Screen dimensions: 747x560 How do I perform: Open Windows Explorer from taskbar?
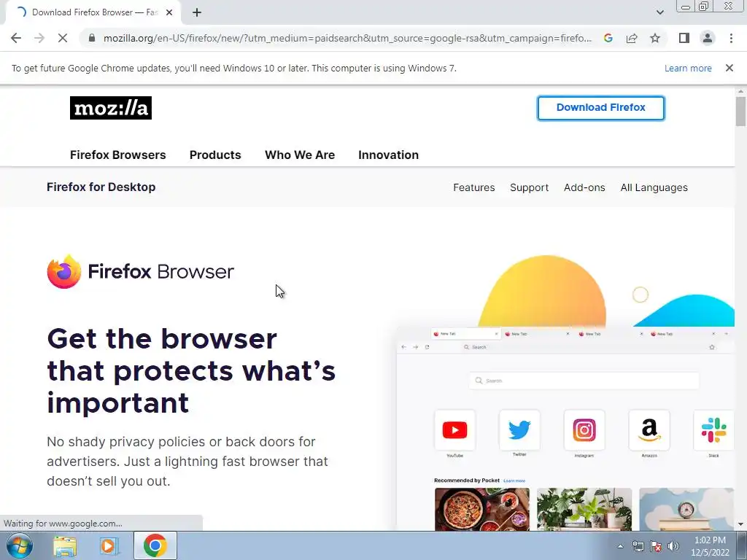click(65, 546)
